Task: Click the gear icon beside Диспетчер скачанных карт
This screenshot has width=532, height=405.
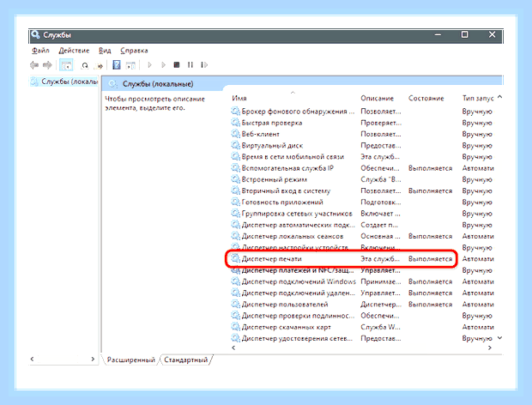Action: [x=235, y=327]
